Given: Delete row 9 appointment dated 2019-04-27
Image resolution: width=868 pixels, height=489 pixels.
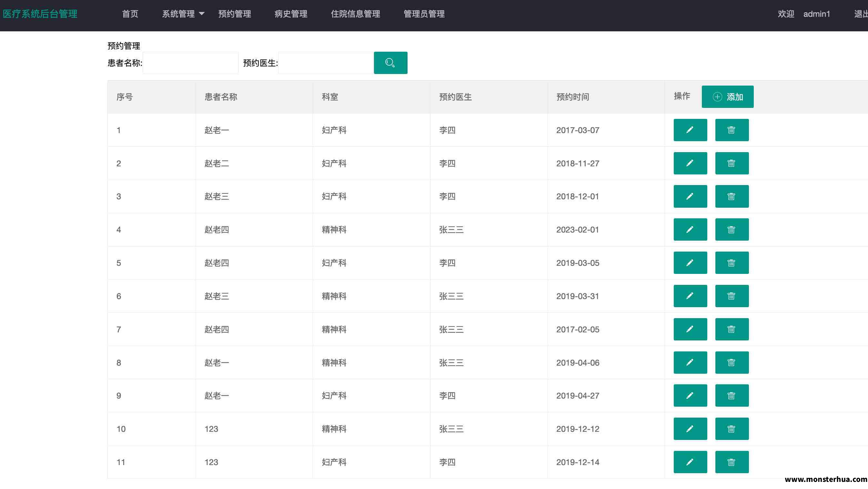Looking at the screenshot, I should pyautogui.click(x=732, y=396).
